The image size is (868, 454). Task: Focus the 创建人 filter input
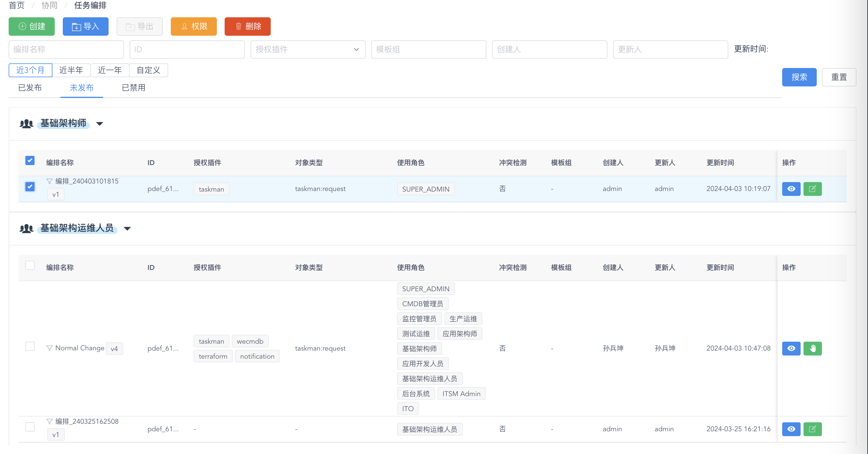[549, 50]
